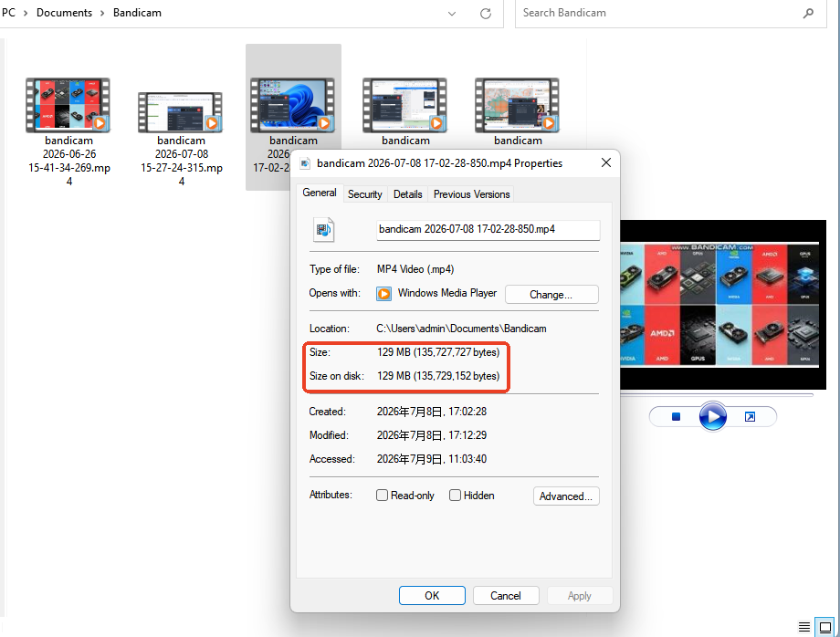
Task: Switch to large icons view layout
Action: (825, 627)
